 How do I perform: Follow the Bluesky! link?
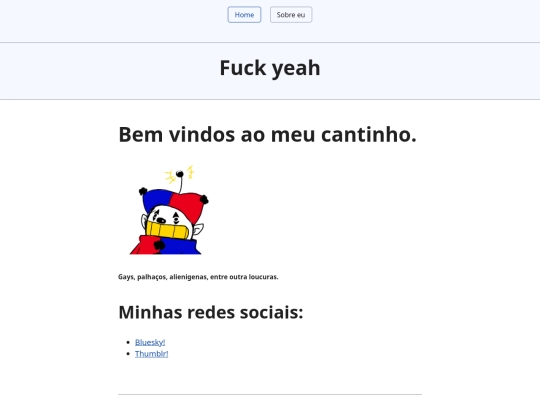[x=150, y=342]
